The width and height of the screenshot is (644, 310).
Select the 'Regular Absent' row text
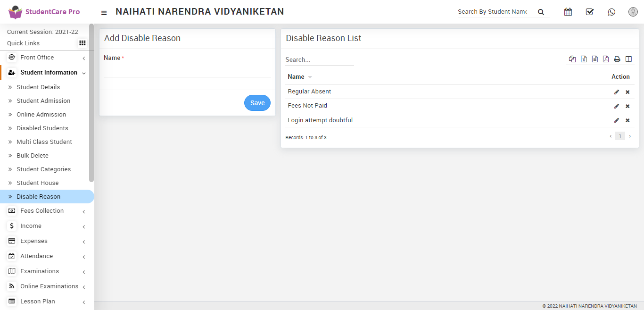click(x=309, y=91)
